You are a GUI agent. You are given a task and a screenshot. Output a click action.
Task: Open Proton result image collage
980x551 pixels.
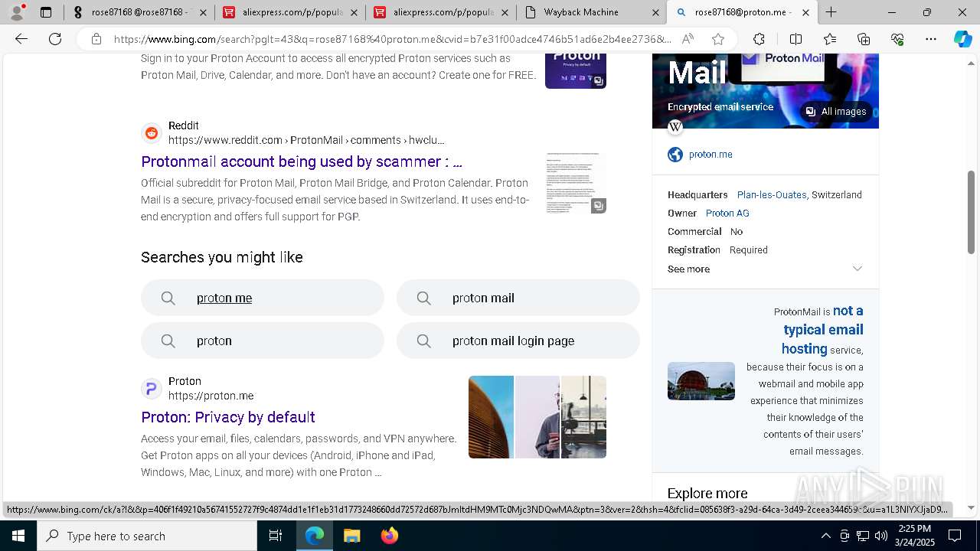click(x=537, y=417)
